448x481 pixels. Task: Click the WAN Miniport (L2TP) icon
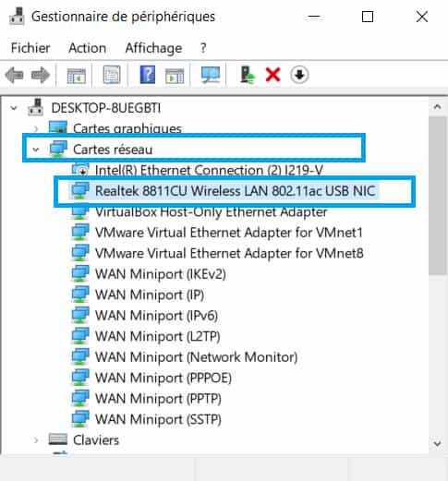[x=80, y=336]
